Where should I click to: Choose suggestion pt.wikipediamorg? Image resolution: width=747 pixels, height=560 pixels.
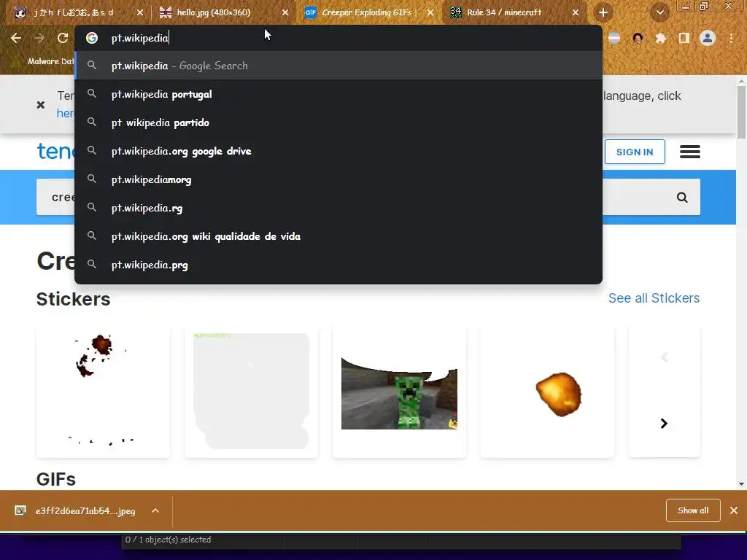[338, 179]
